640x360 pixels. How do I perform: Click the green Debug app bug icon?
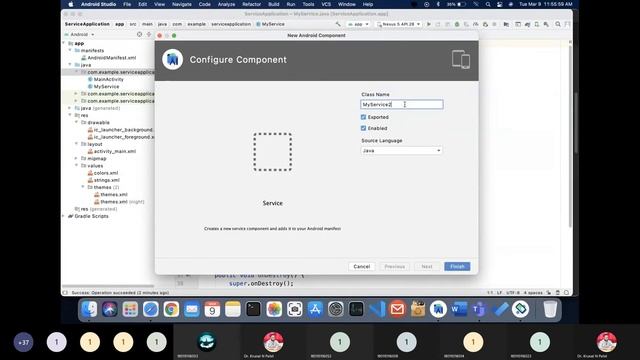(x=457, y=24)
